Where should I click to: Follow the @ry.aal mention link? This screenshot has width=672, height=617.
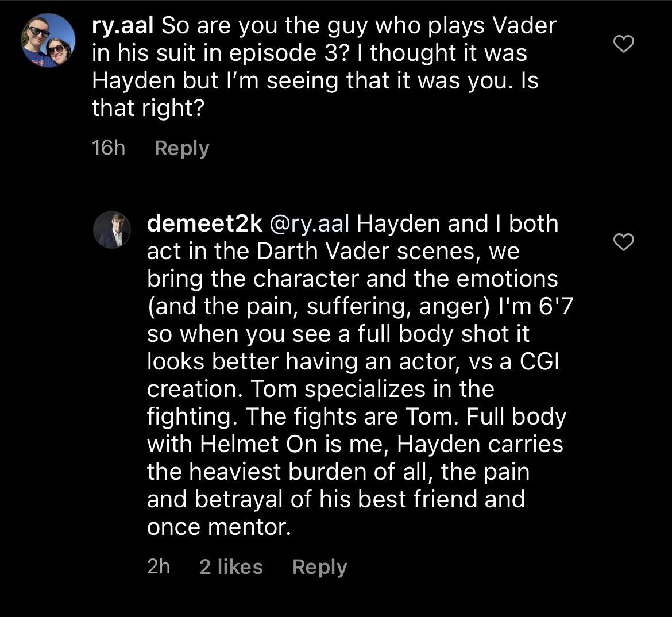point(309,224)
